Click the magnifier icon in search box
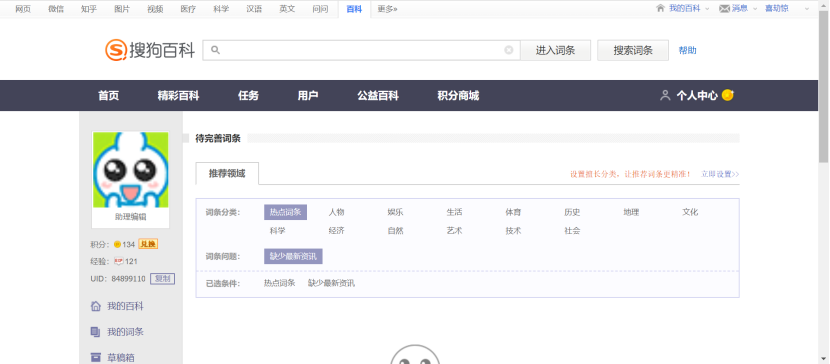 pos(215,50)
